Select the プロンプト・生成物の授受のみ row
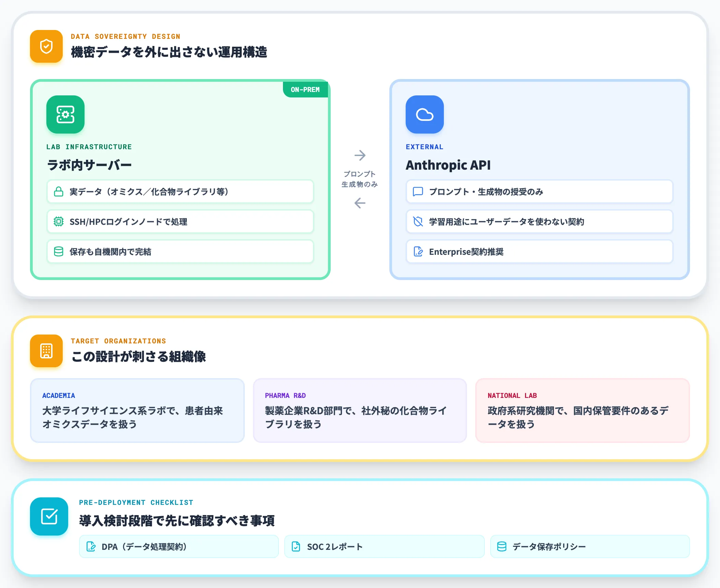720x588 pixels. click(540, 192)
